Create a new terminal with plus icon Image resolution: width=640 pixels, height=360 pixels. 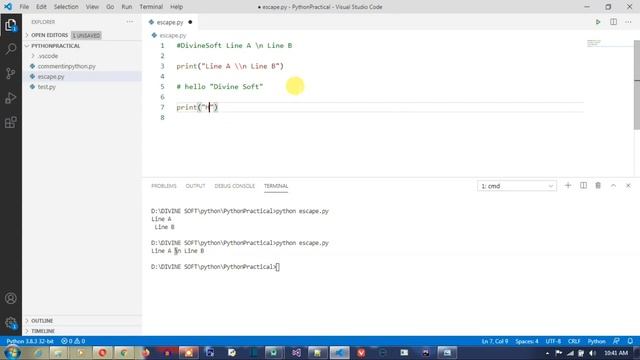click(x=568, y=186)
